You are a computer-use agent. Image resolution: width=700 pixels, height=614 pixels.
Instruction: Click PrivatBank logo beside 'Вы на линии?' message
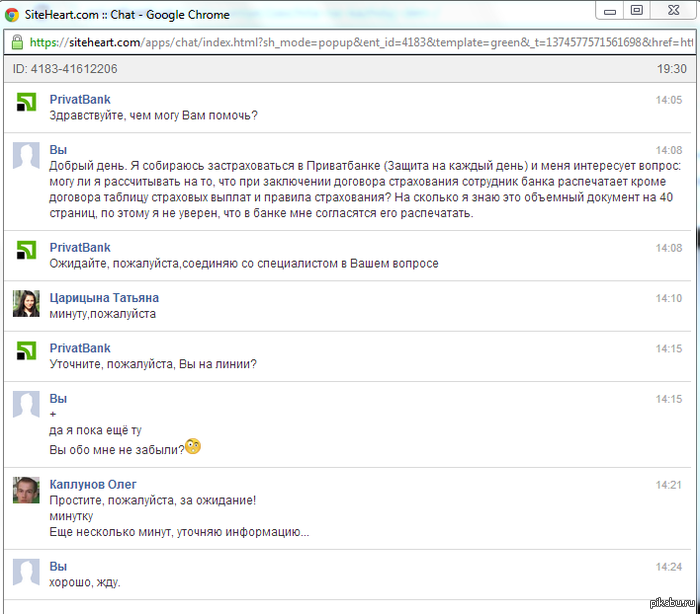point(26,351)
